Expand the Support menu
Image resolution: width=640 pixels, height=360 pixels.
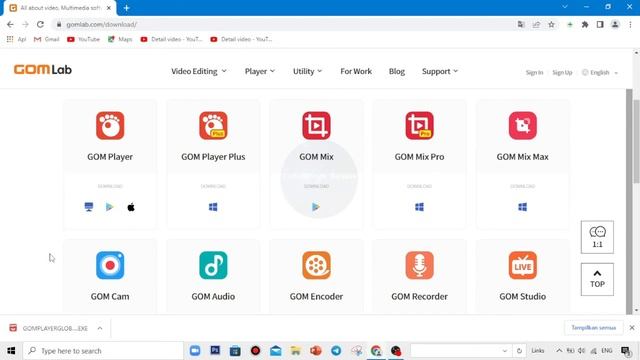click(440, 71)
